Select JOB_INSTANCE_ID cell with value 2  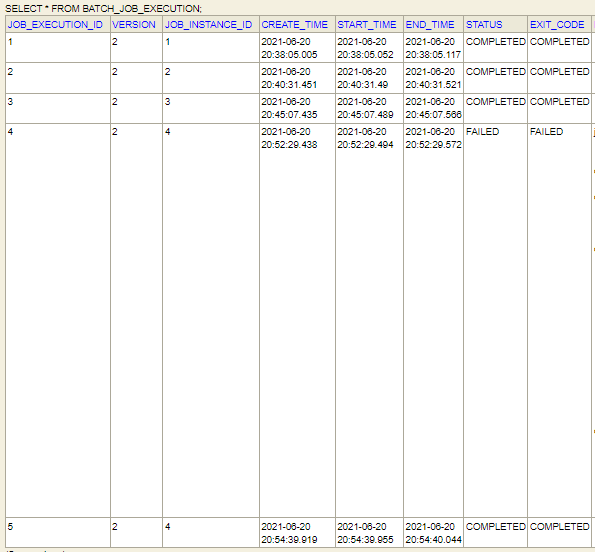click(211, 78)
